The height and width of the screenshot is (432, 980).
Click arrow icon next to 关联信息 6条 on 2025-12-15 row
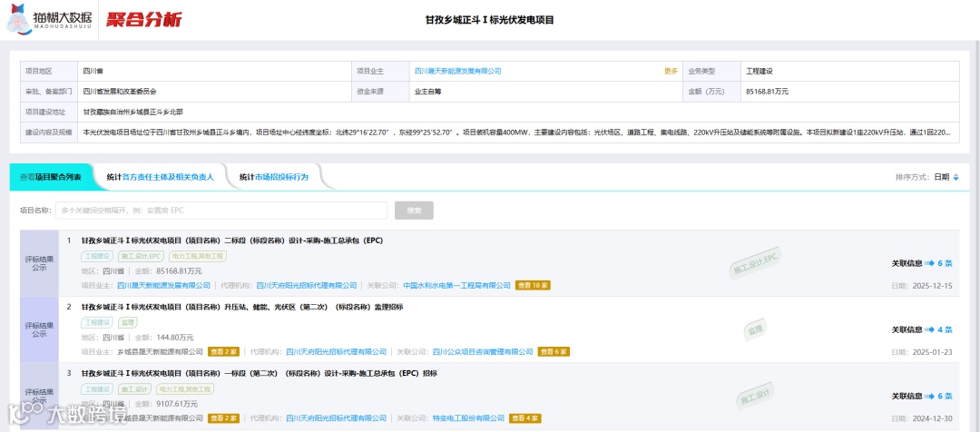point(929,263)
